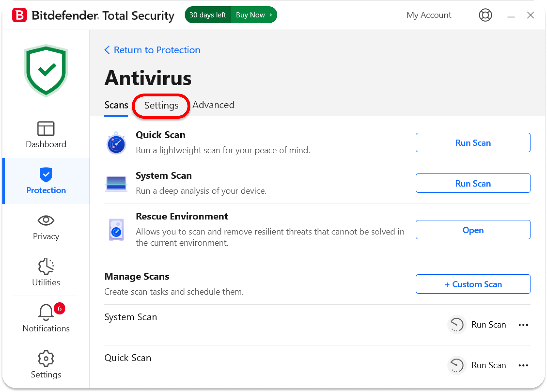This screenshot has width=547, height=392.
Task: Switch to the Advanced tab
Action: coord(213,105)
